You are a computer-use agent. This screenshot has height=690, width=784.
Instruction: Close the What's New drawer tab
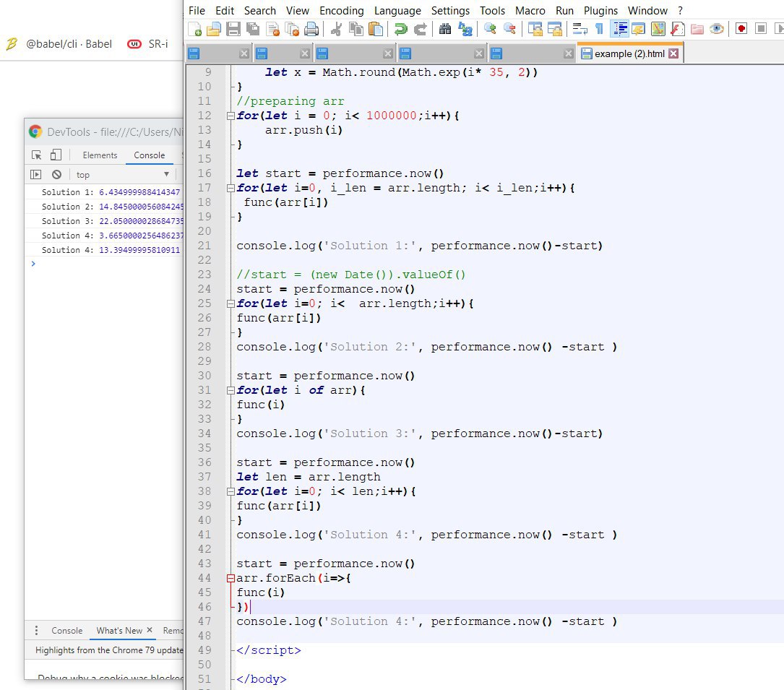(149, 630)
